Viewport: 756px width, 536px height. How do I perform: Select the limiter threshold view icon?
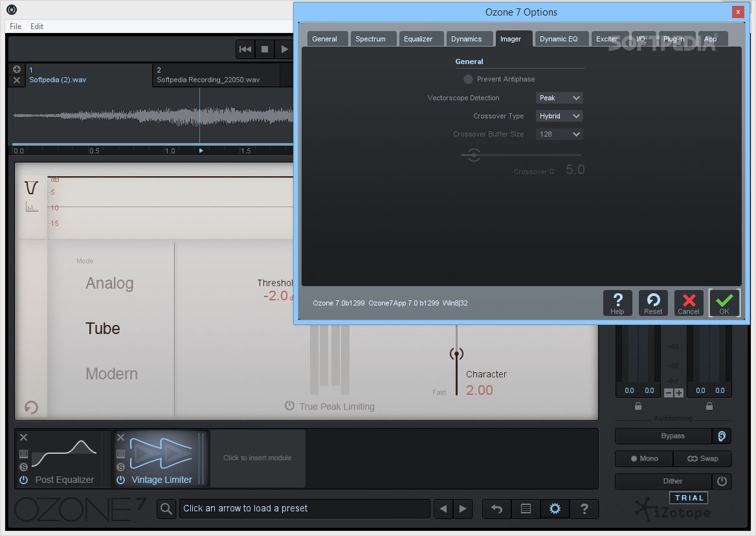31,188
